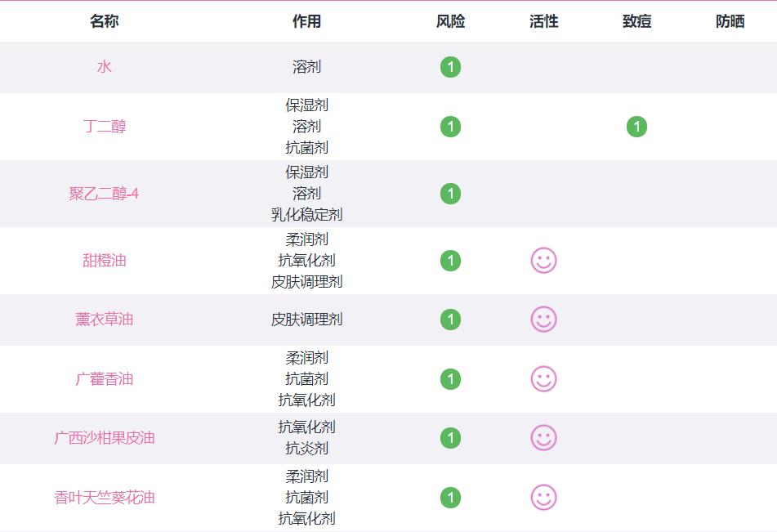This screenshot has height=532, width=777.
Task: Open the 聚乙二醇-4 ingredient link
Action: tap(105, 194)
